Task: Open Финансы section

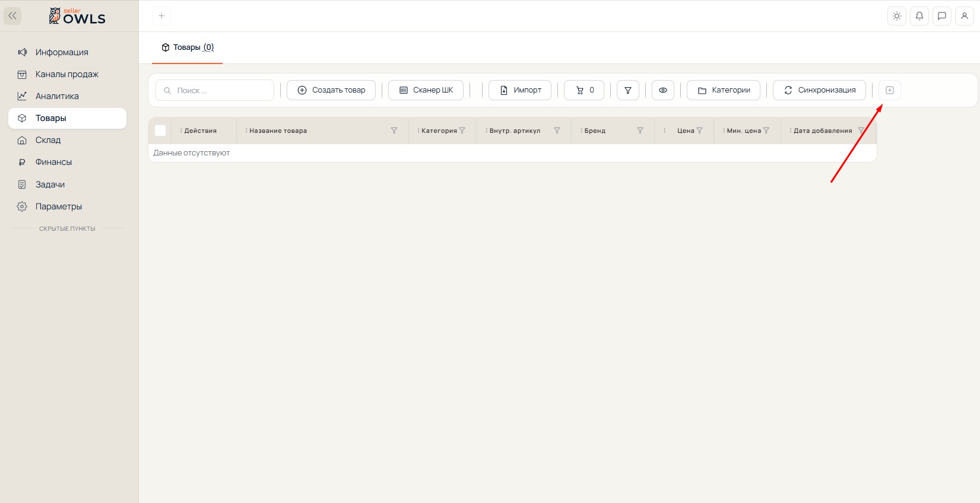Action: [67, 162]
